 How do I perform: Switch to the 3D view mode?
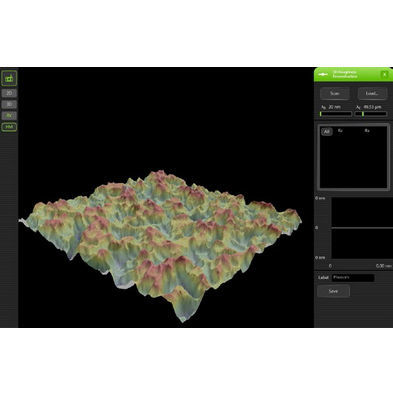coord(9,104)
